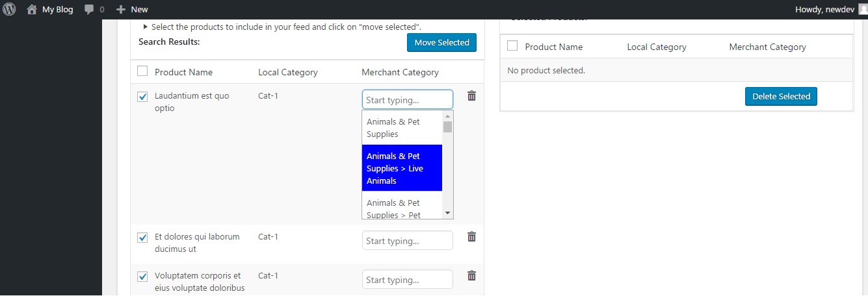Delete the Laudantium est quo optio row
The height and width of the screenshot is (298, 868).
click(472, 96)
